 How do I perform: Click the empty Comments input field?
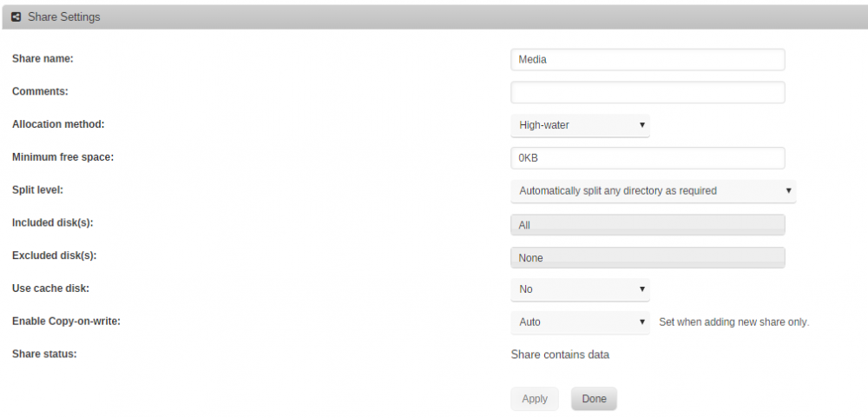(648, 92)
